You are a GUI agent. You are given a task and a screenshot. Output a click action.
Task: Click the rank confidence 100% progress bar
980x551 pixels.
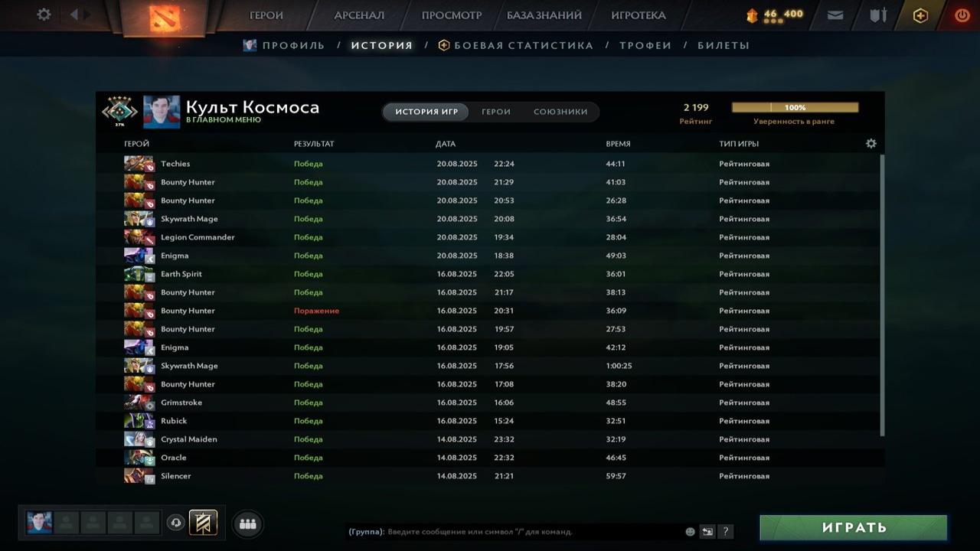coord(795,108)
